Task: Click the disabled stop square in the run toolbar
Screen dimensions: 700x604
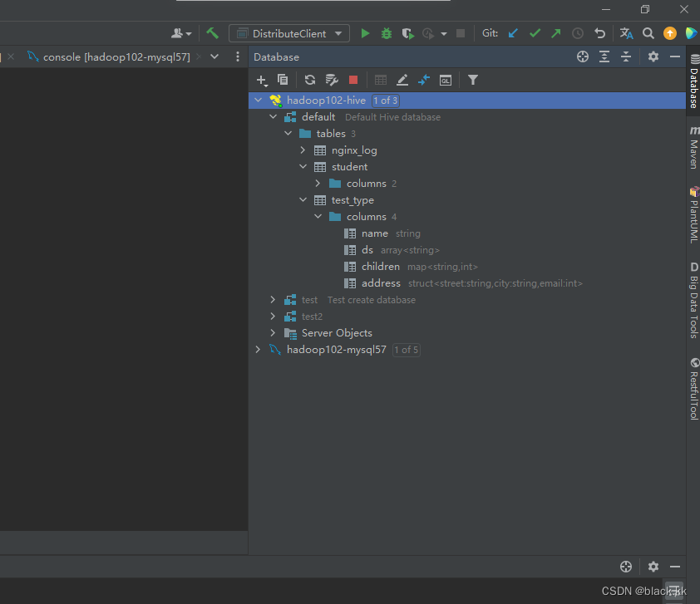Action: (x=461, y=33)
